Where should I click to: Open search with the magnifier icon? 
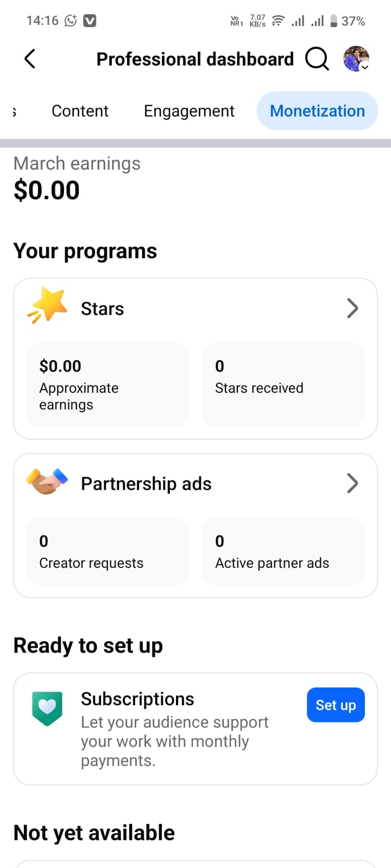[317, 59]
